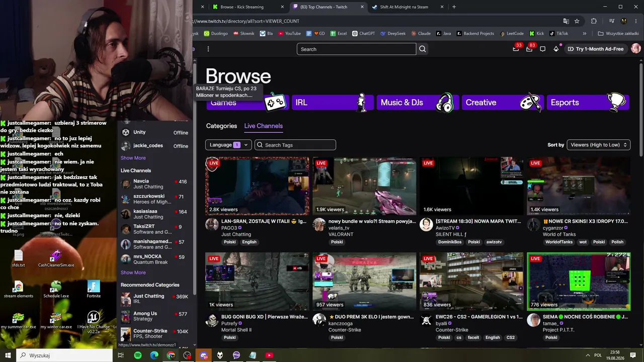
Task: Click the Windows Wyszukaj search box
Action: pos(64,355)
